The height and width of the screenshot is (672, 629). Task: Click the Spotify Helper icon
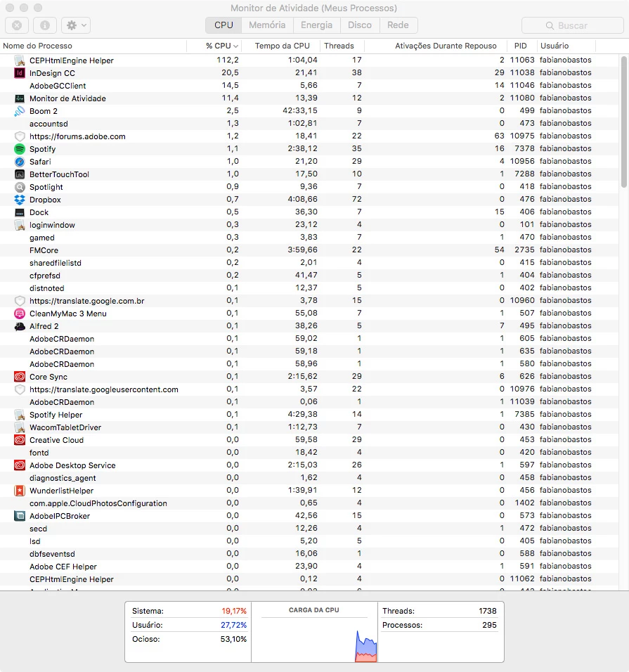[19, 415]
